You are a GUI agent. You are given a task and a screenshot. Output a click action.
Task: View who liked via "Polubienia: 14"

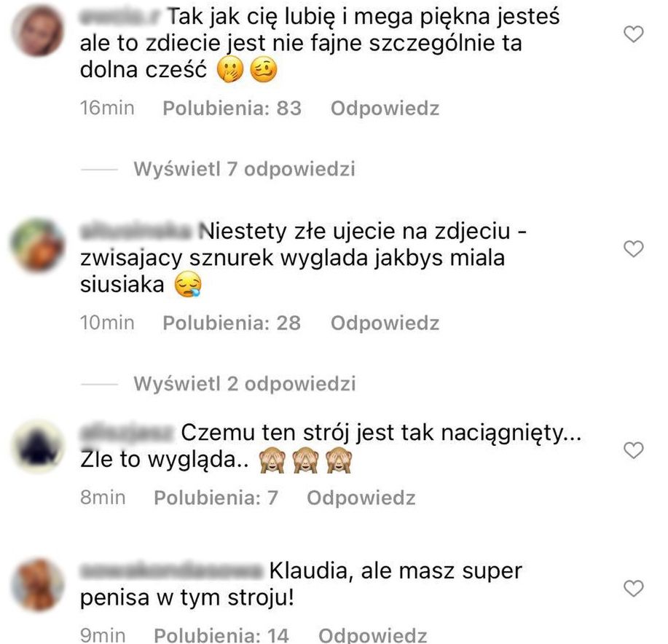221,635
